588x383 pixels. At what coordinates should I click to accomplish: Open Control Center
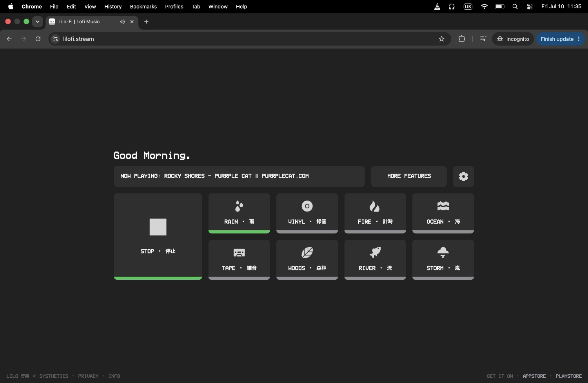[530, 6]
